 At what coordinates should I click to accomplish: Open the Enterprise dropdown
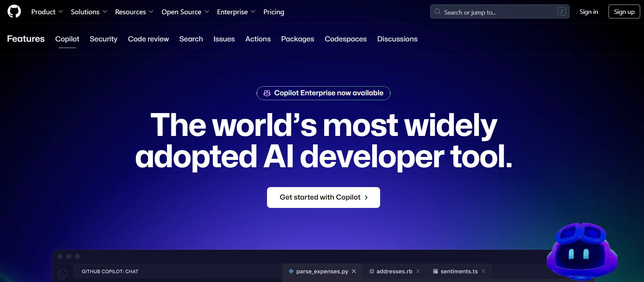[x=236, y=12]
